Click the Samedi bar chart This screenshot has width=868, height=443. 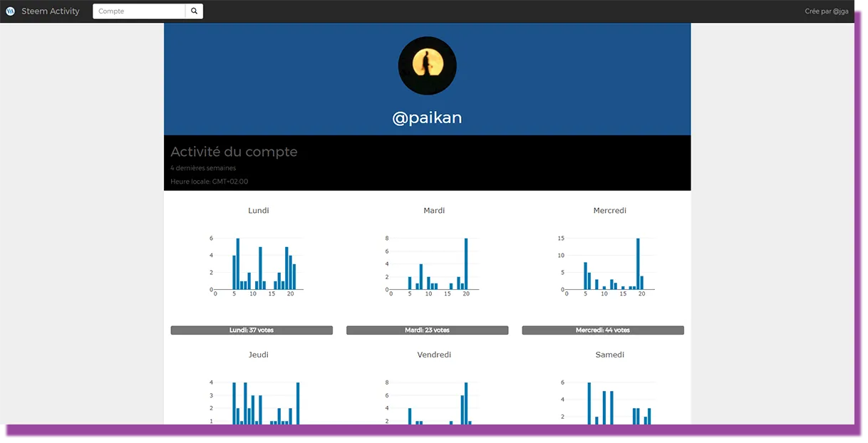[x=607, y=402]
